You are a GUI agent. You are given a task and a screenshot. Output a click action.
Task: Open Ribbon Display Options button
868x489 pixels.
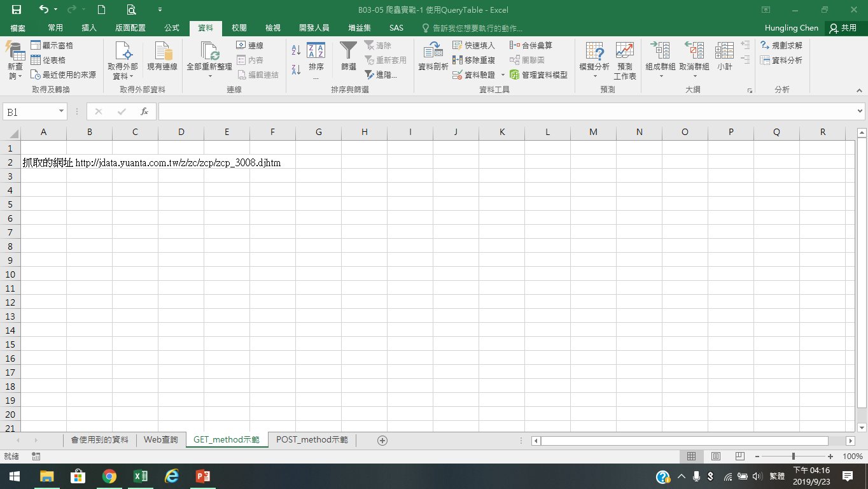coord(766,10)
